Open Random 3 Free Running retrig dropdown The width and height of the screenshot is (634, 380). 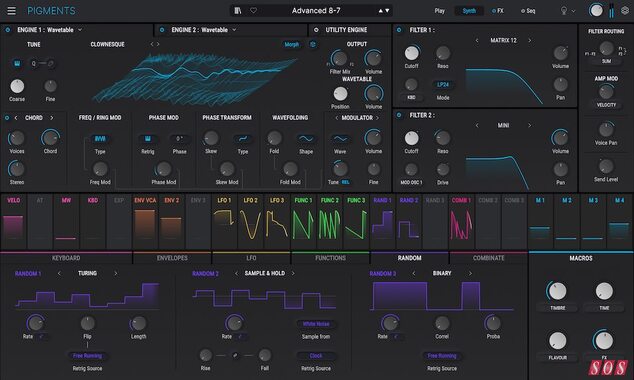coord(442,356)
